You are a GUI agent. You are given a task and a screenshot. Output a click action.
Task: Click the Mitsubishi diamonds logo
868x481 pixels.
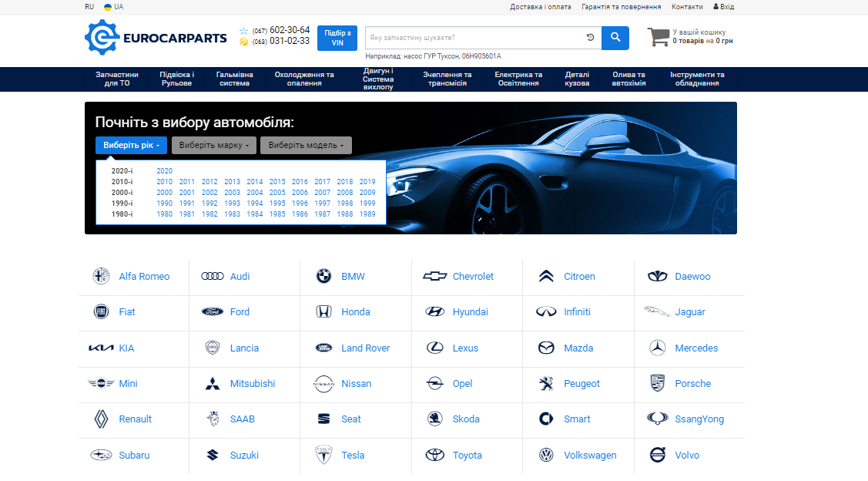point(213,383)
